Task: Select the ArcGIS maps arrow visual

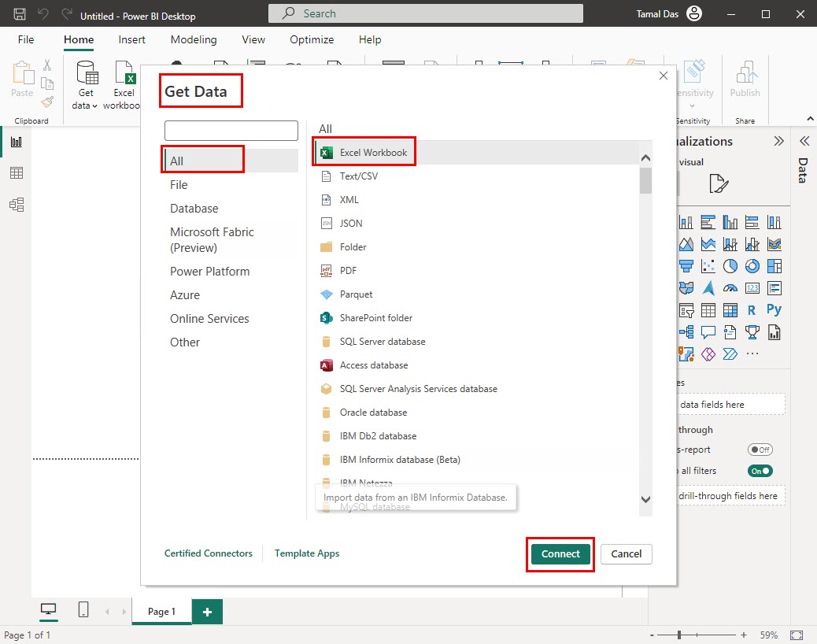Action: click(708, 288)
